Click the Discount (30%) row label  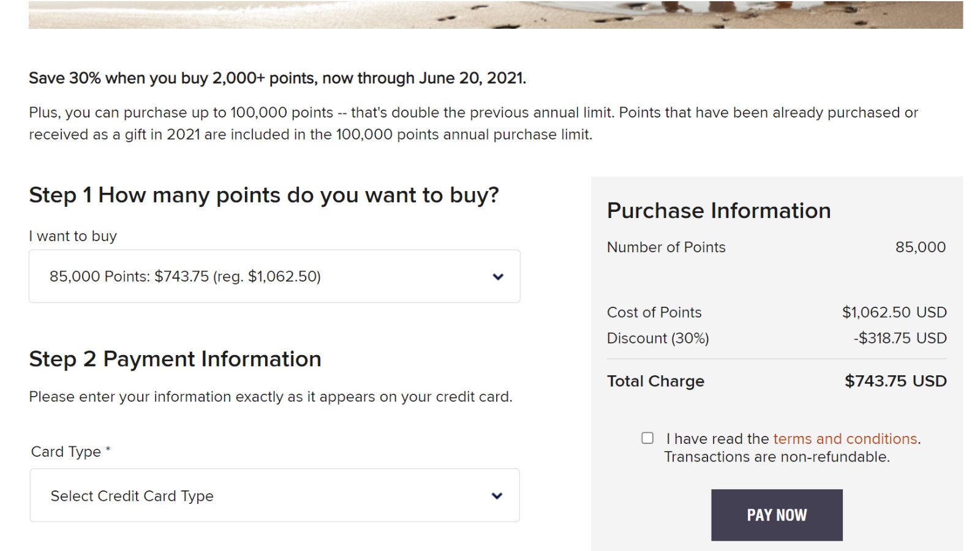pyautogui.click(x=658, y=339)
